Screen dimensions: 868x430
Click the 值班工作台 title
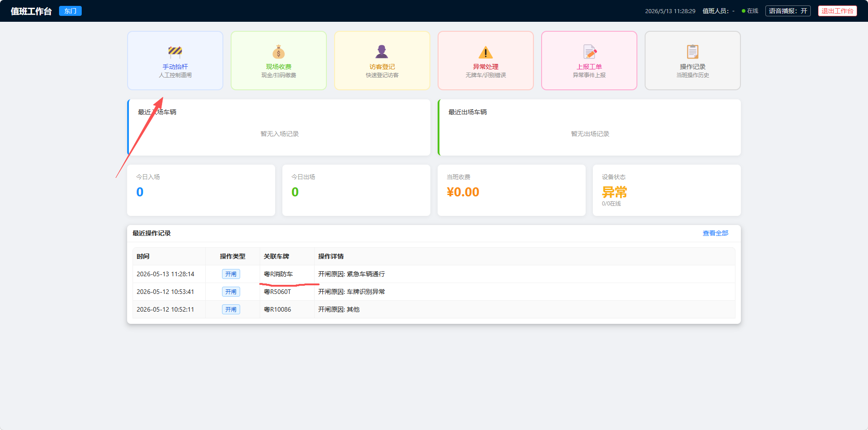[31, 11]
